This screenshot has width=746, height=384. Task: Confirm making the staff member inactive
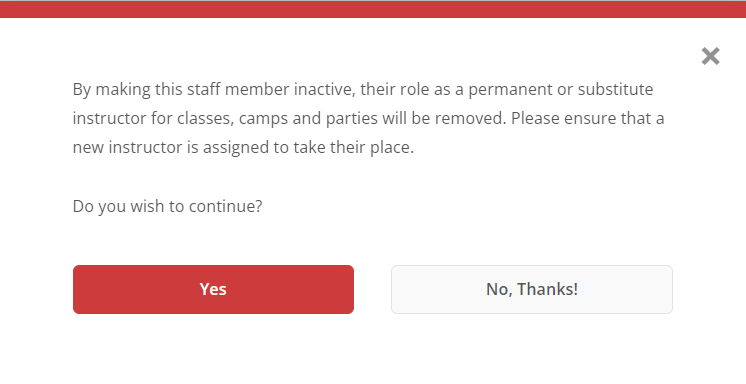click(x=213, y=289)
